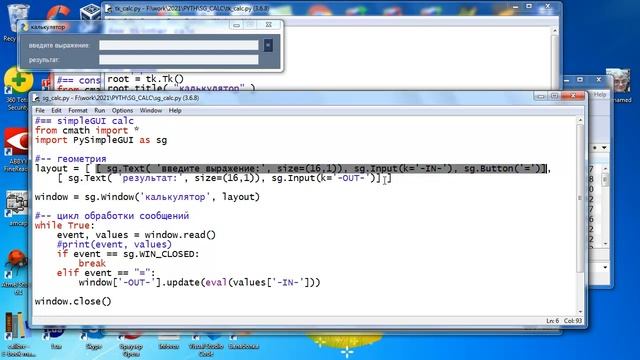The width and height of the screenshot is (640, 360).
Task: Click the 'результат:' label in калькулятор
Action: (44, 60)
